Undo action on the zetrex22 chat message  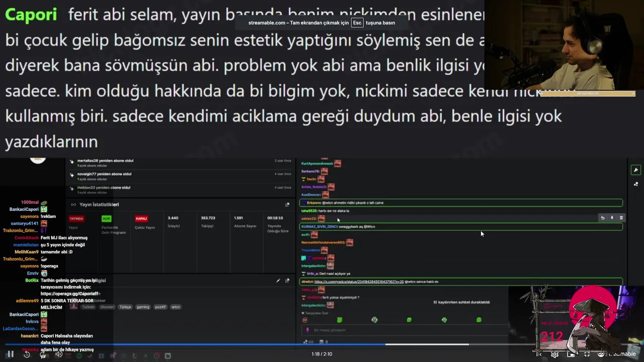tap(603, 218)
